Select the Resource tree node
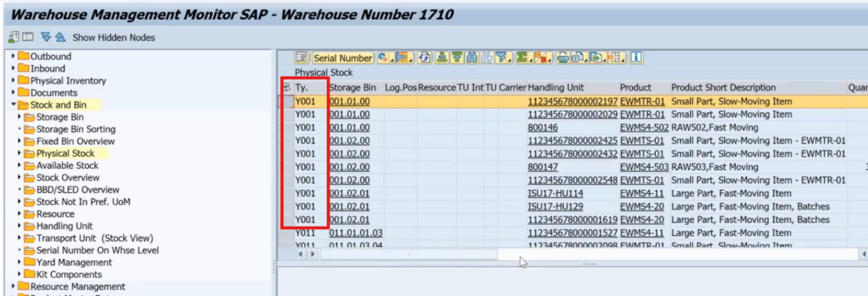This screenshot has height=296, width=868. pos(55,214)
